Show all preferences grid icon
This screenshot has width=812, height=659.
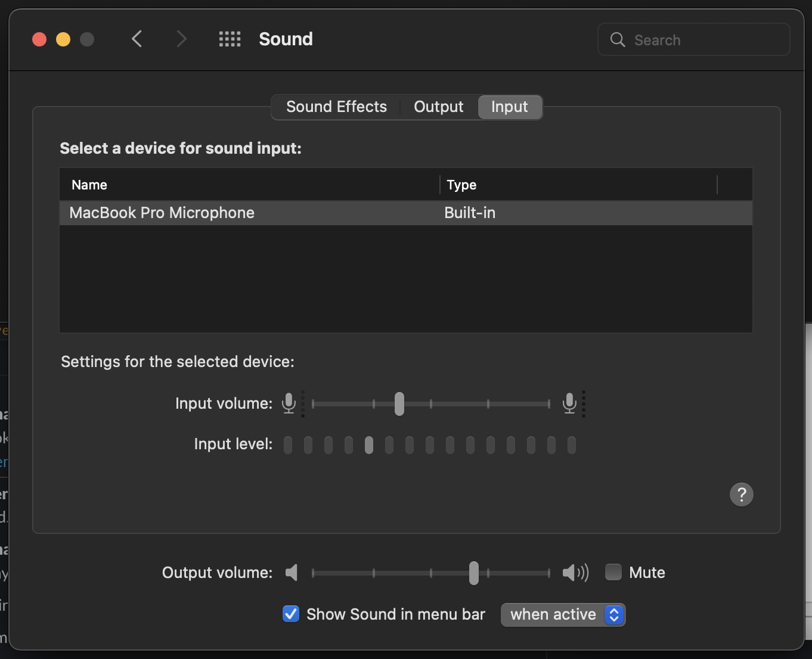coord(230,39)
